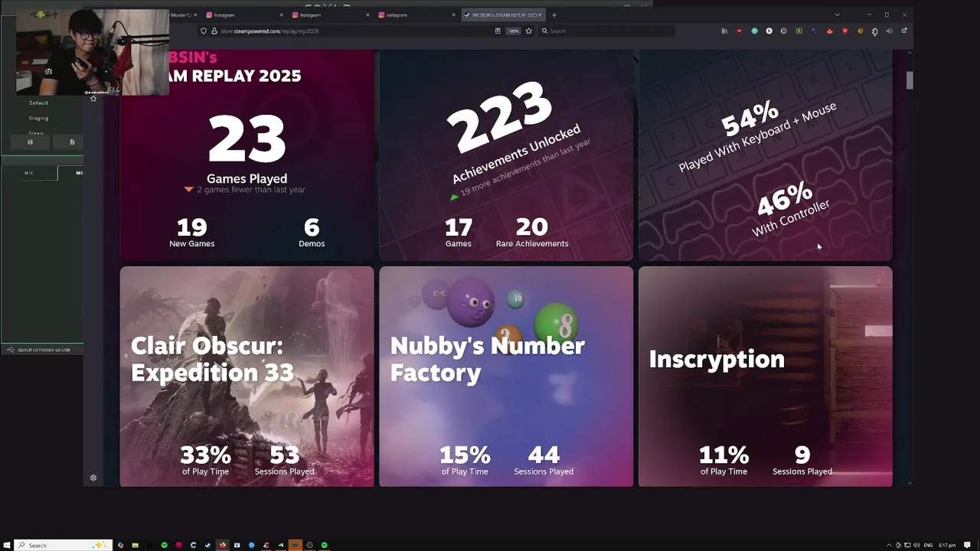
Task: Click the 20 Rare Achievements figure
Action: tap(531, 233)
